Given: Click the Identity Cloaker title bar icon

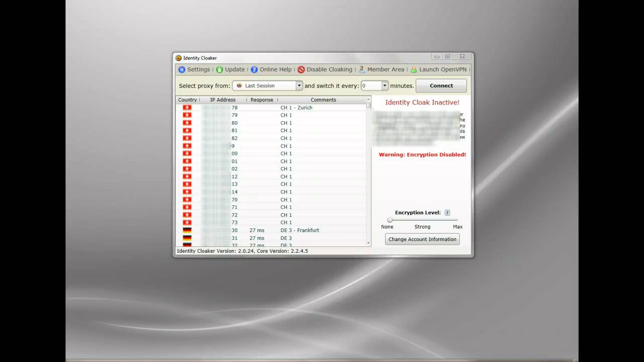Looking at the screenshot, I should tap(179, 58).
